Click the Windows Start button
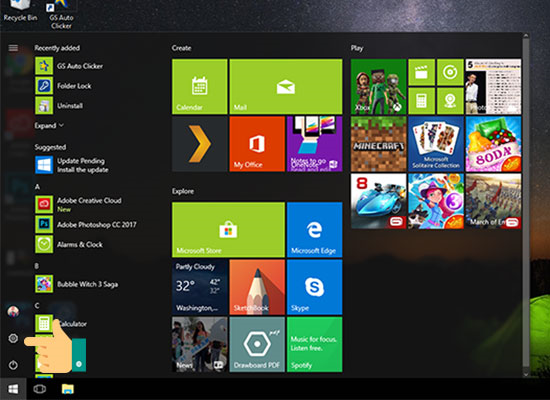Screen dimensions: 550x400 coord(13,389)
